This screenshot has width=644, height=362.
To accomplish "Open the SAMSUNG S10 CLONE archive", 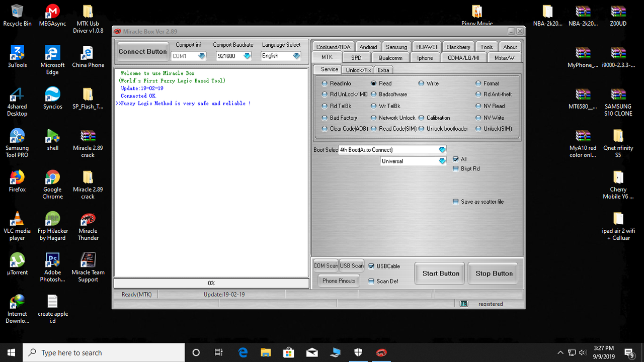I will (618, 102).
